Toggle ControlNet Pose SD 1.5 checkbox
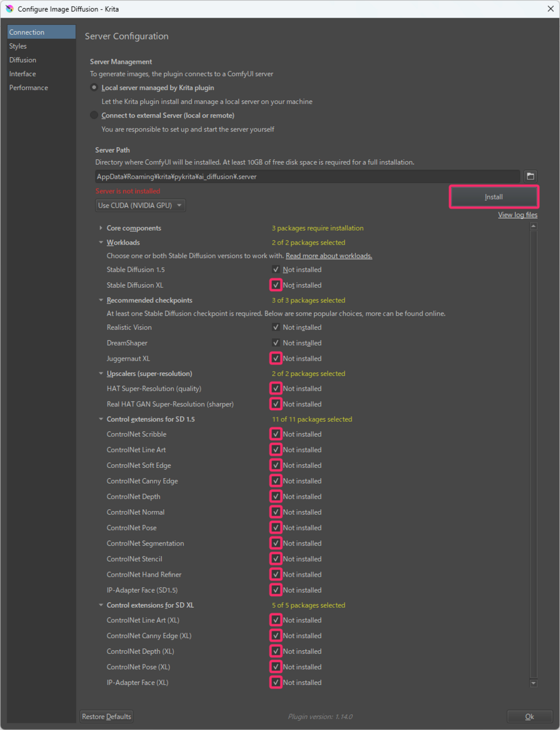Screen dimensions: 560x730 [x=276, y=528]
